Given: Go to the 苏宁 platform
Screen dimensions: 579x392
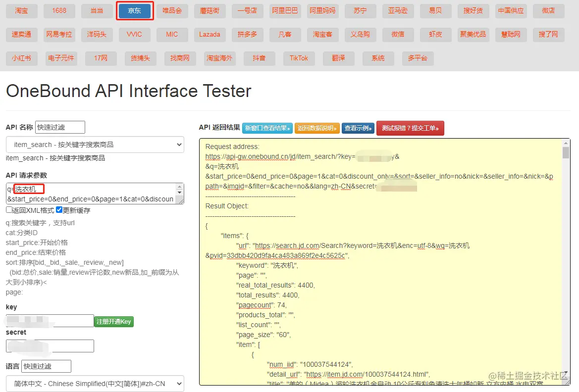Looking at the screenshot, I should [x=361, y=11].
